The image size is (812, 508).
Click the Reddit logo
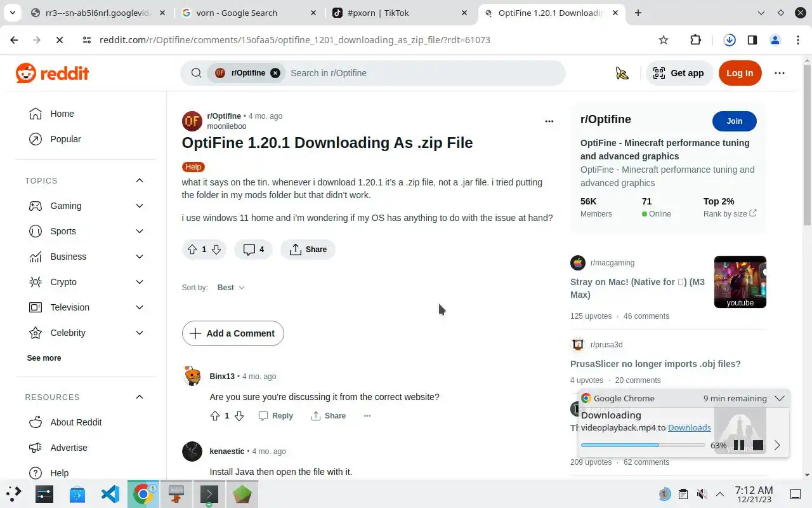[x=53, y=73]
